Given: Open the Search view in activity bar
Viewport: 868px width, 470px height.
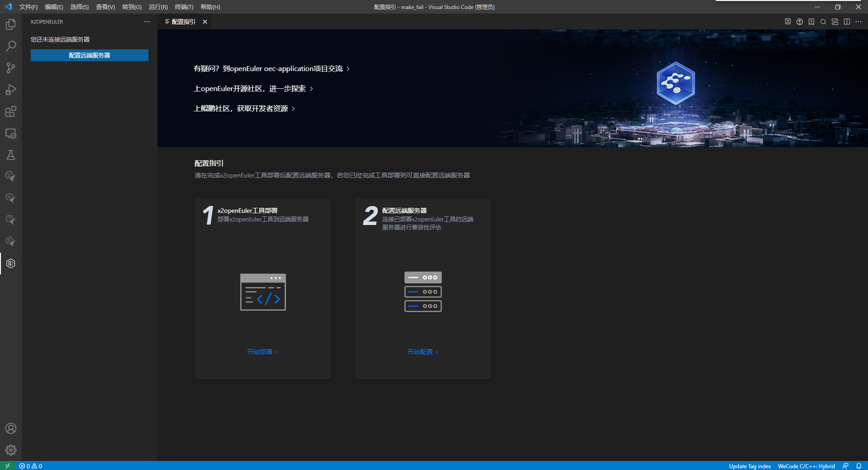Looking at the screenshot, I should click(x=11, y=46).
